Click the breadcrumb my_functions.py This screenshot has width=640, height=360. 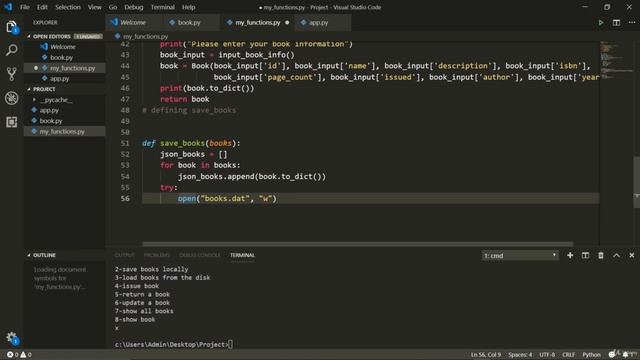(145, 36)
